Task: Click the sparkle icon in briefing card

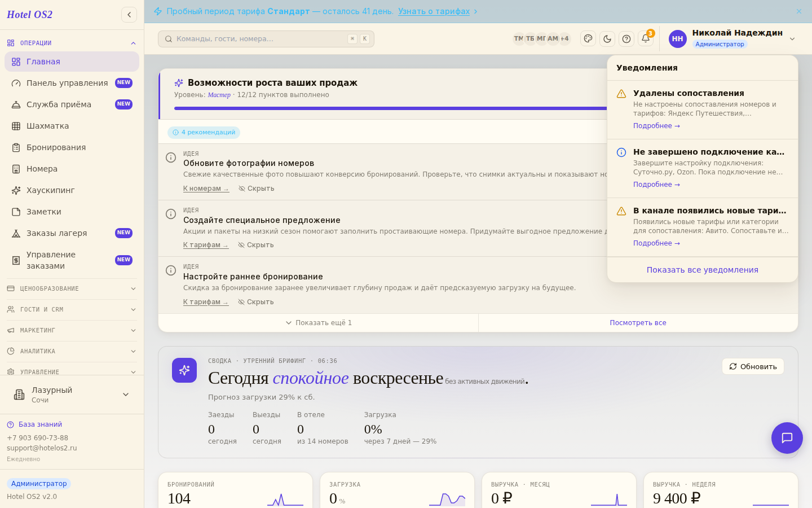Action: click(184, 370)
